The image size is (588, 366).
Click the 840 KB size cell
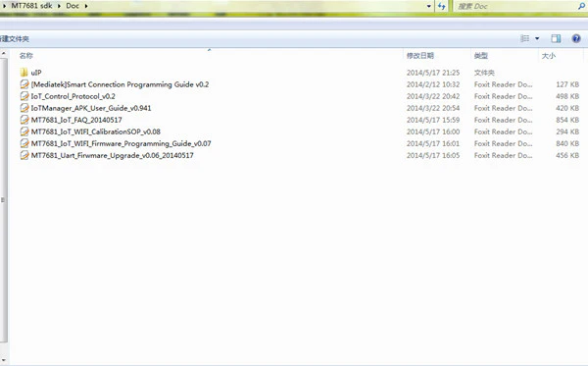pos(567,143)
